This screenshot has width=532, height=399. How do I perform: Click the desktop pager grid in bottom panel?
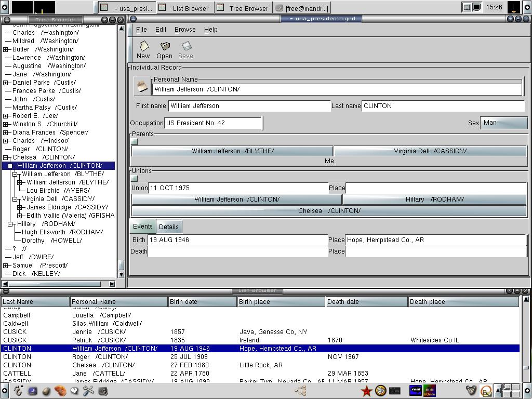[511, 391]
